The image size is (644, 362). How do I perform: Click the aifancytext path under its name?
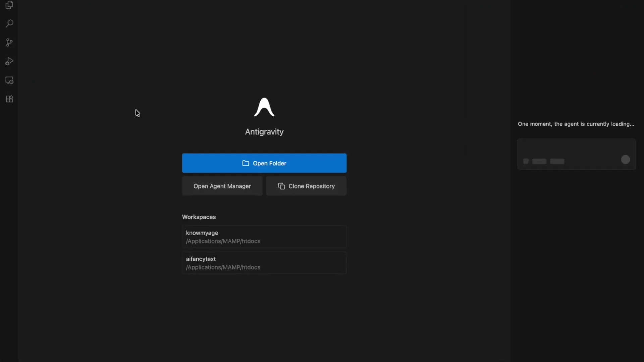tap(223, 267)
